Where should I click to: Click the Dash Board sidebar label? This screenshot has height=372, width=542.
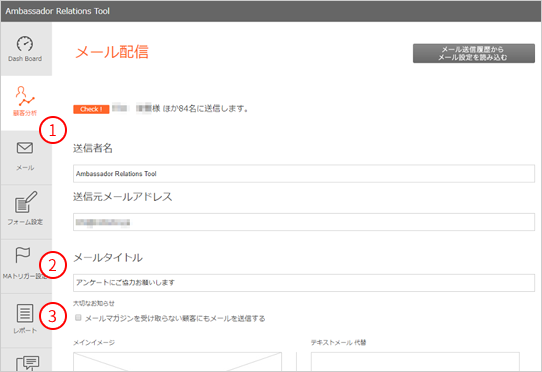tap(25, 59)
